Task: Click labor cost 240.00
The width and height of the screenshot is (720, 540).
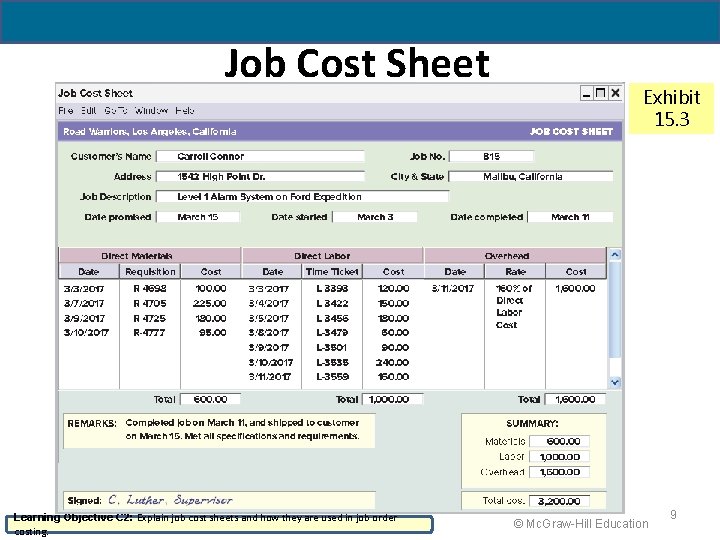Action: click(392, 362)
